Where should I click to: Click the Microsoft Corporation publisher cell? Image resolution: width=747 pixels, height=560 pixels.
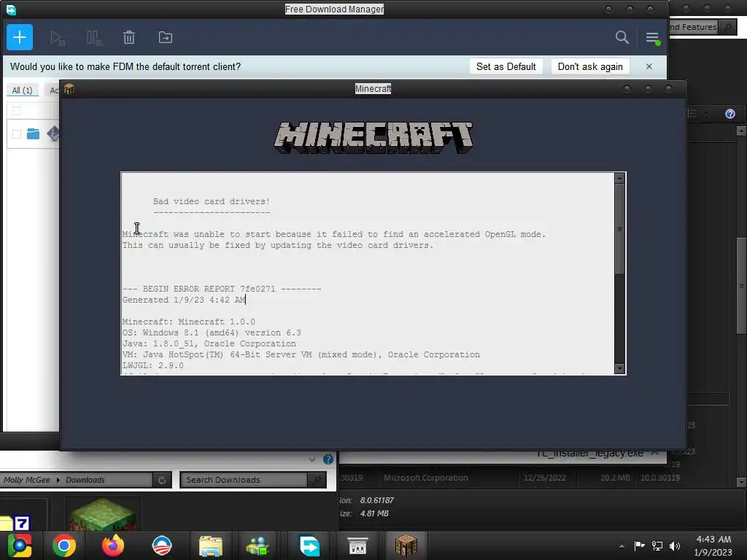coord(425,478)
